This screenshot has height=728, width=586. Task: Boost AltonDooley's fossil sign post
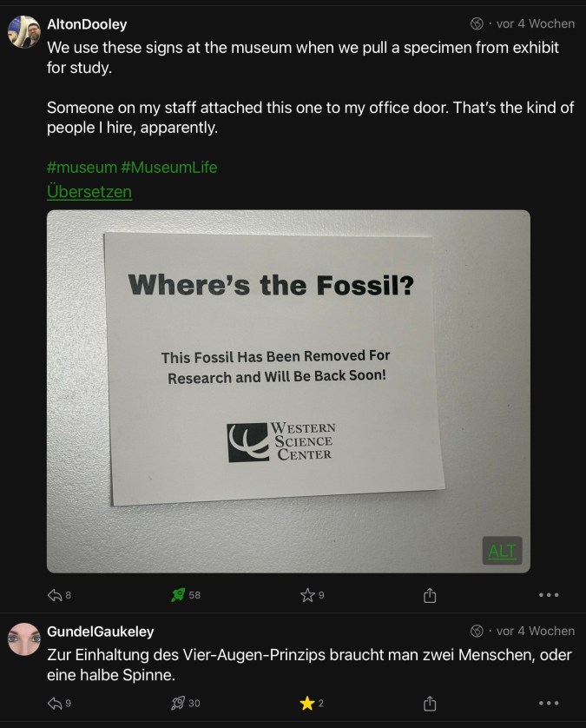(179, 595)
